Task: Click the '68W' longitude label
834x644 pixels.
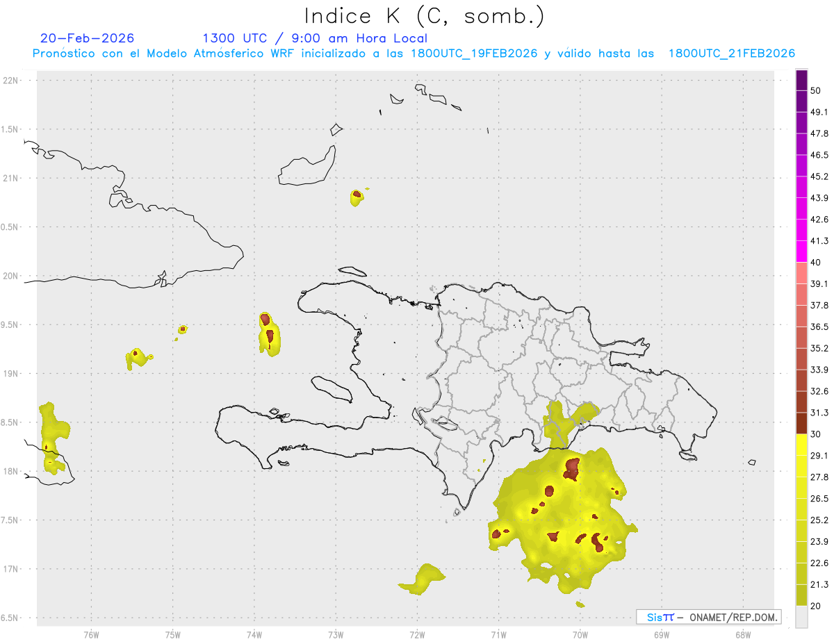Action: [742, 634]
